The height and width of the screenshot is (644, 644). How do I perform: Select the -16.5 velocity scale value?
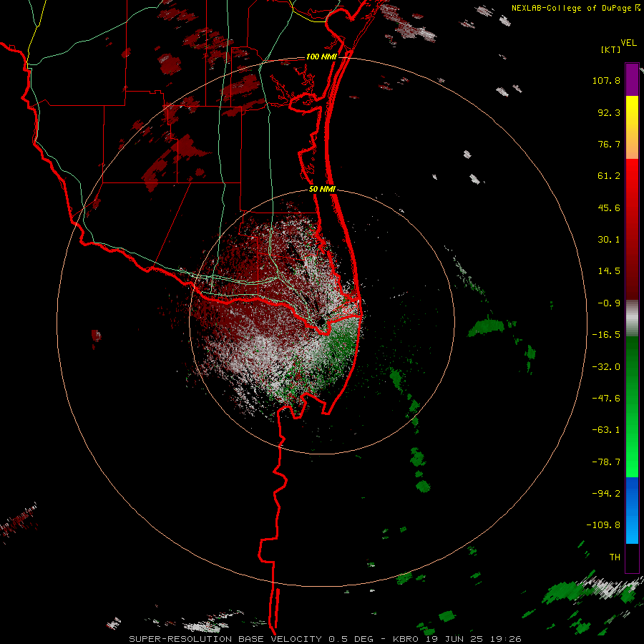click(x=606, y=335)
